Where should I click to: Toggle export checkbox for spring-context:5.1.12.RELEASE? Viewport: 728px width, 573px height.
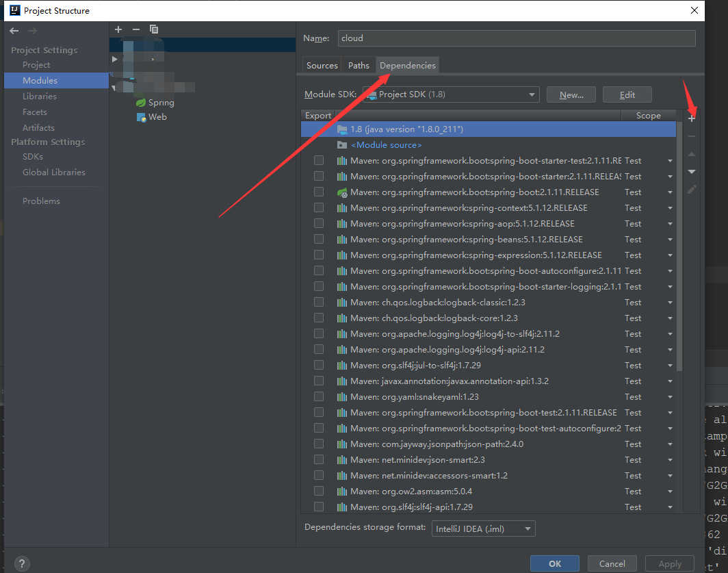(319, 207)
